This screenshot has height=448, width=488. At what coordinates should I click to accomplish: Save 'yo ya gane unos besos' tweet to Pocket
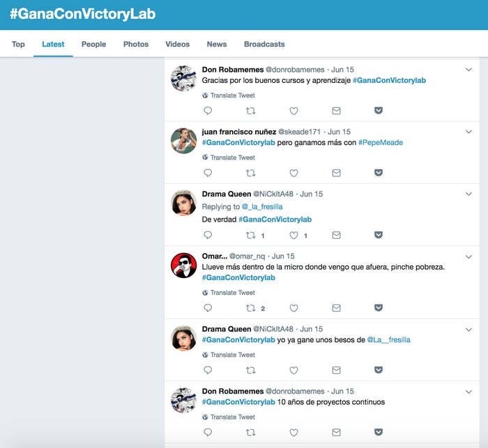[x=379, y=370]
